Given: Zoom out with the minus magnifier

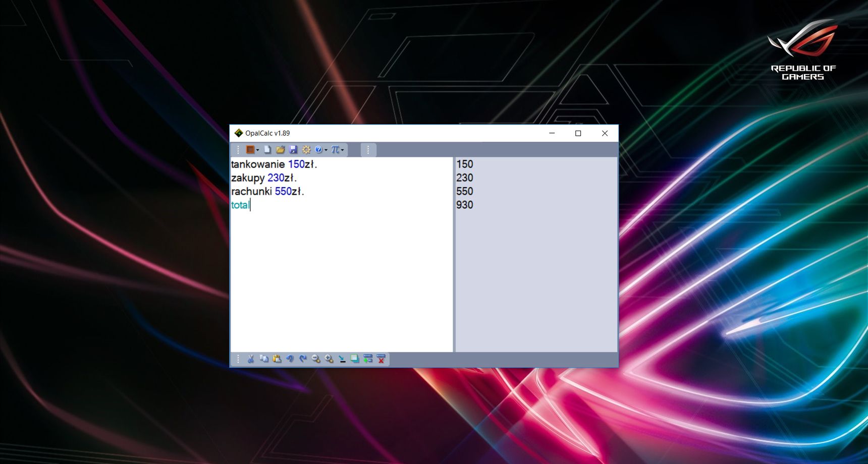Looking at the screenshot, I should [316, 359].
